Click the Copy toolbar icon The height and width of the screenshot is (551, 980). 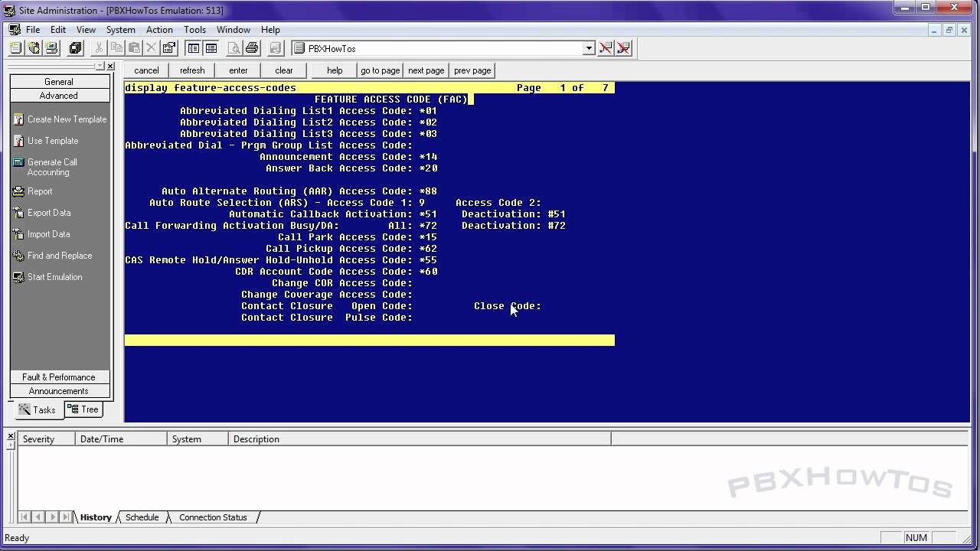coord(116,48)
